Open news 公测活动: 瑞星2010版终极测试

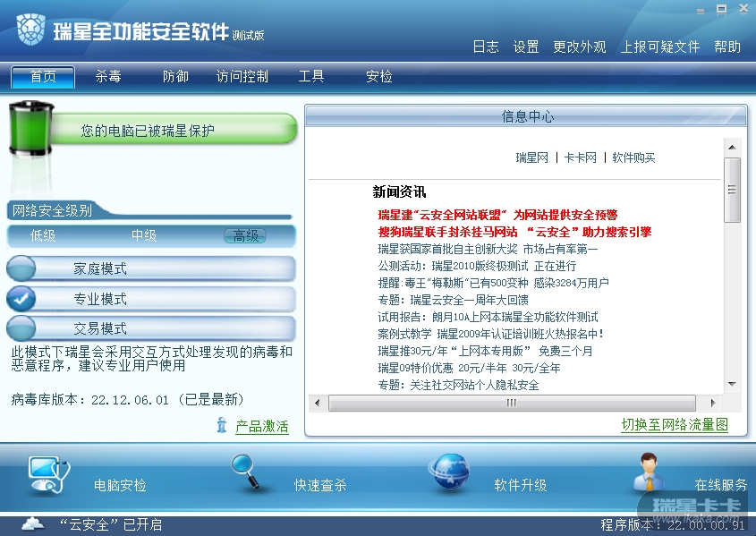click(477, 266)
